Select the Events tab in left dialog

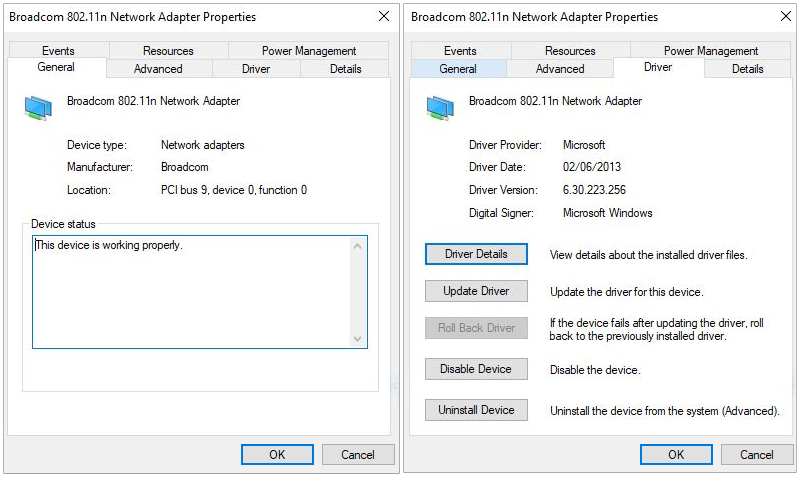click(x=59, y=51)
